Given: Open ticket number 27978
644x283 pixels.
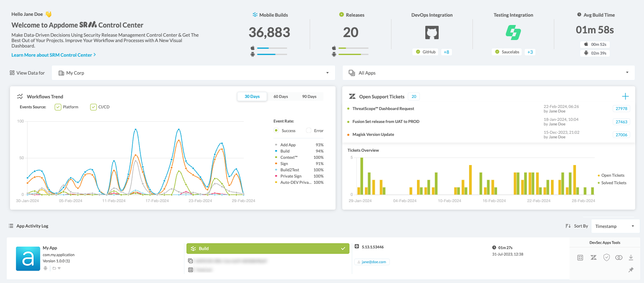Looking at the screenshot, I should [x=621, y=109].
